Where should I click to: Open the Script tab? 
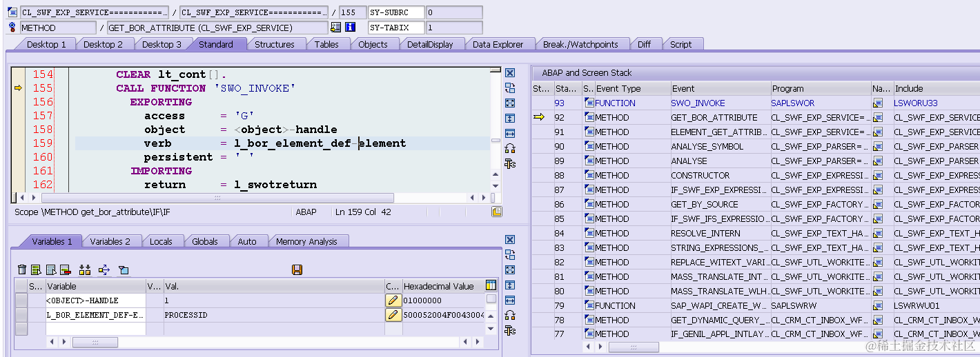click(x=680, y=44)
